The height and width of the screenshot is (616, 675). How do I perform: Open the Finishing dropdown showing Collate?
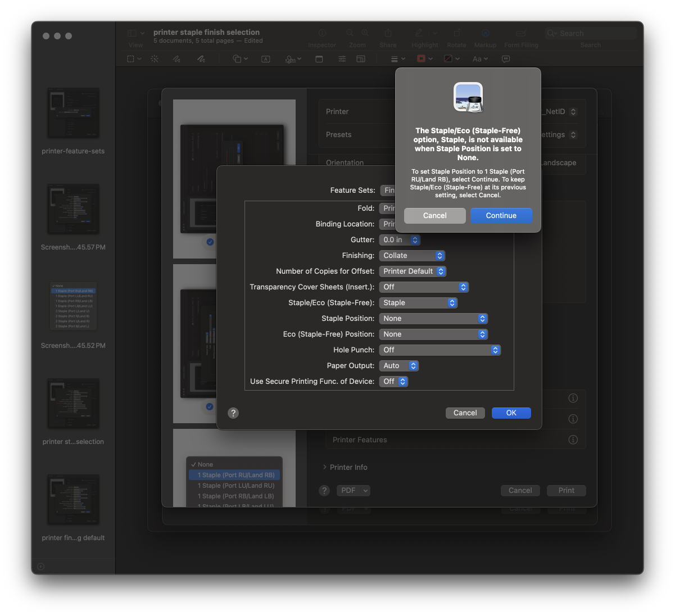pos(412,255)
